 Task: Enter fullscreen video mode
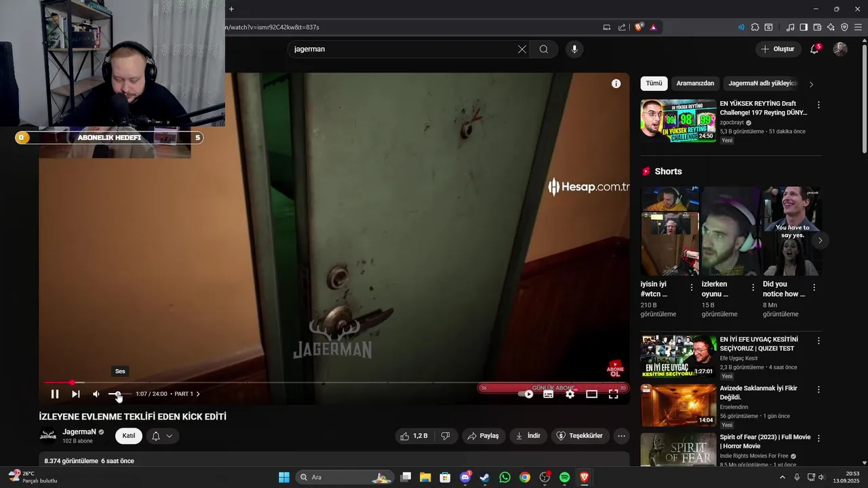614,394
